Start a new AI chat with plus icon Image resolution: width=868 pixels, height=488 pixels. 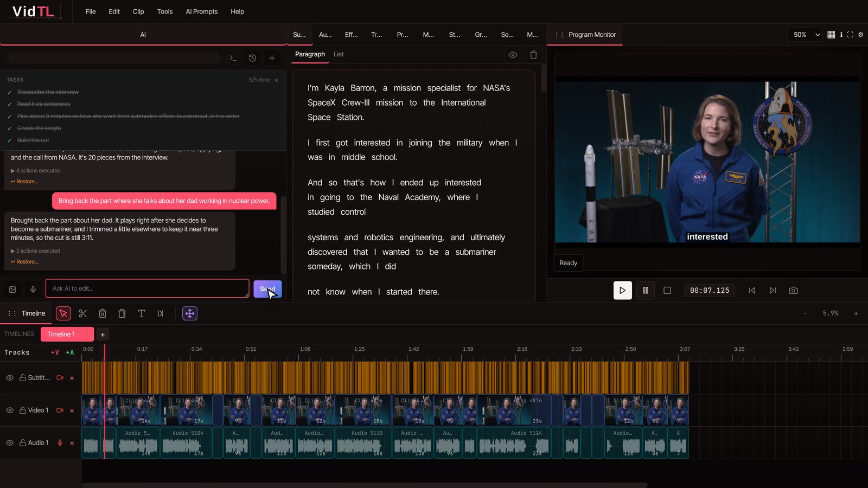272,58
